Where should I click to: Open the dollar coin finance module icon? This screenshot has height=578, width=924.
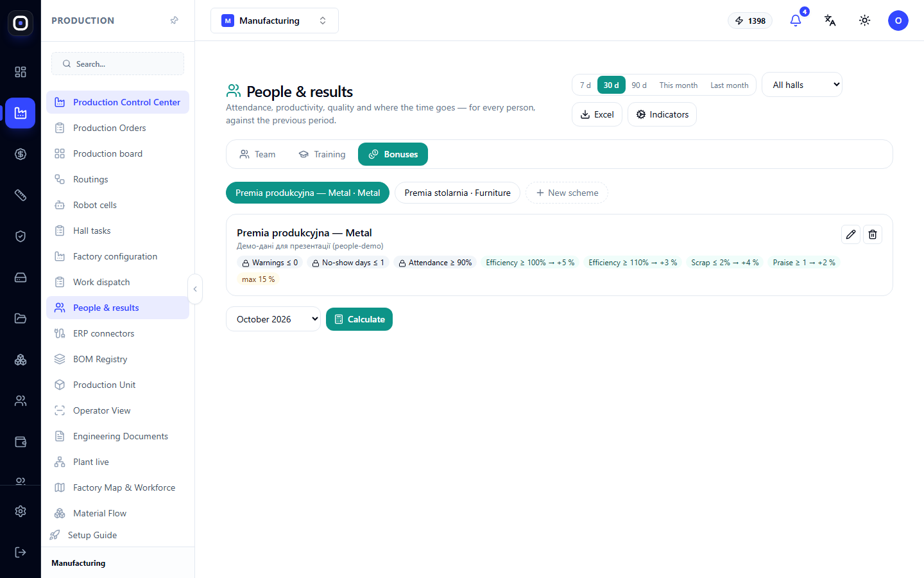(21, 154)
